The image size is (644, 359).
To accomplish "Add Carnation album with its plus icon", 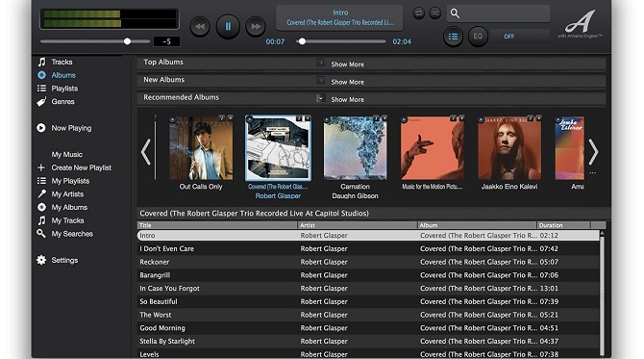I will [x=384, y=118].
